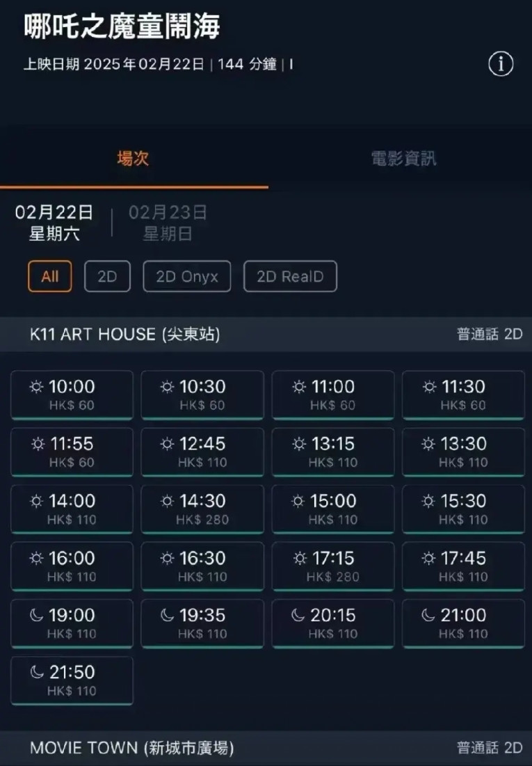Tap the moon icon on 20:15 session

[298, 615]
